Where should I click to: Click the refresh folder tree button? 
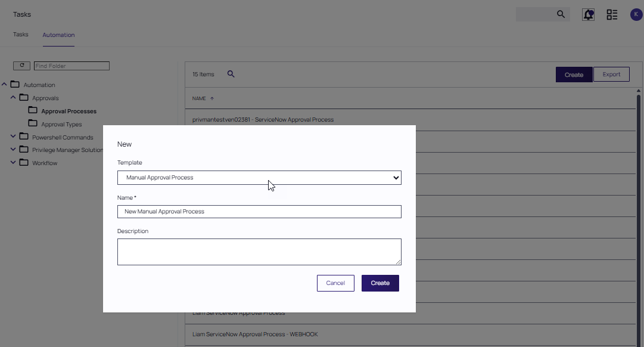[21, 66]
